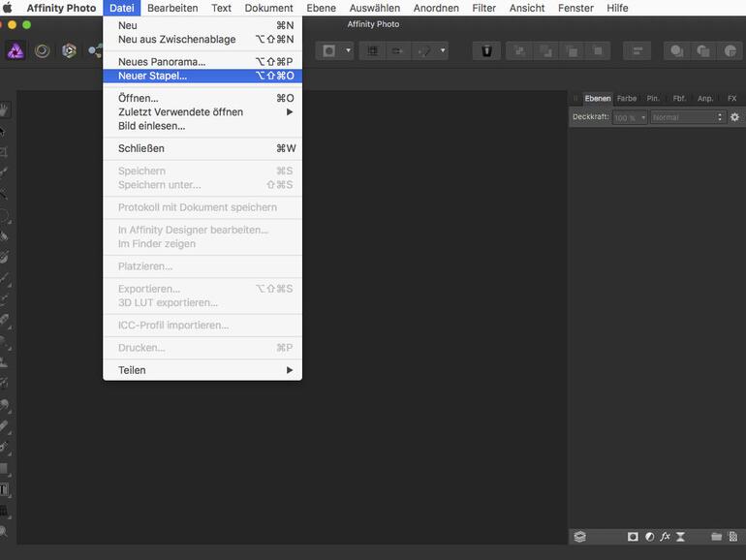Click the Move to Front arrange icon
The image size is (746, 560).
coord(598,50)
